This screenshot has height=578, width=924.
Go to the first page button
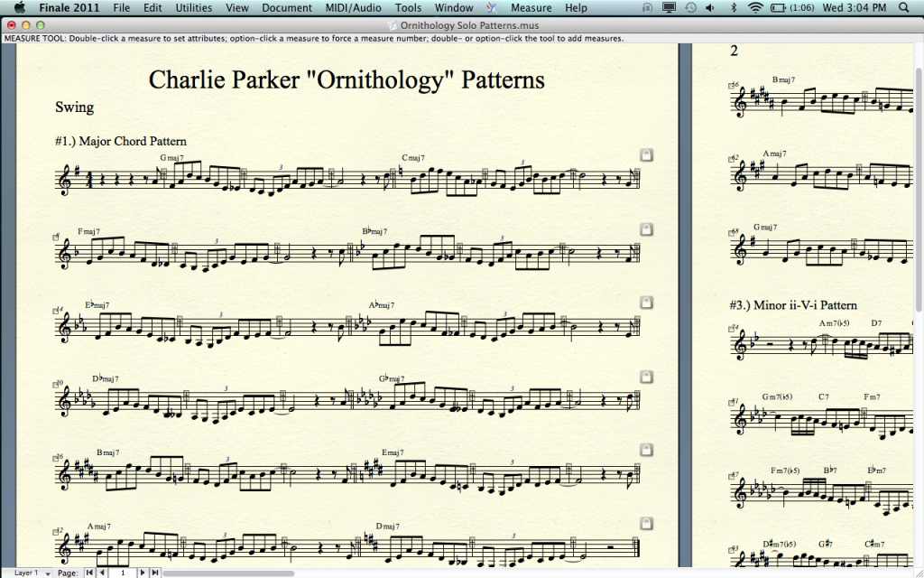click(89, 573)
